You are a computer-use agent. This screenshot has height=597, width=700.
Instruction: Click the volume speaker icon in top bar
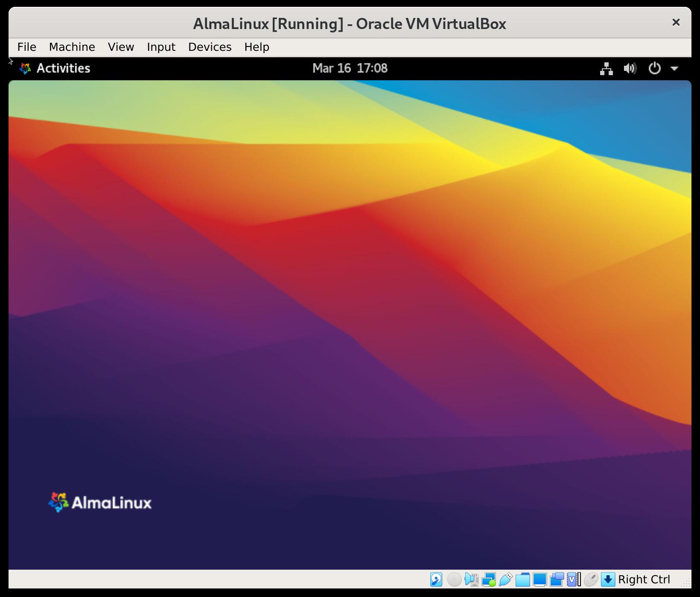[x=630, y=68]
